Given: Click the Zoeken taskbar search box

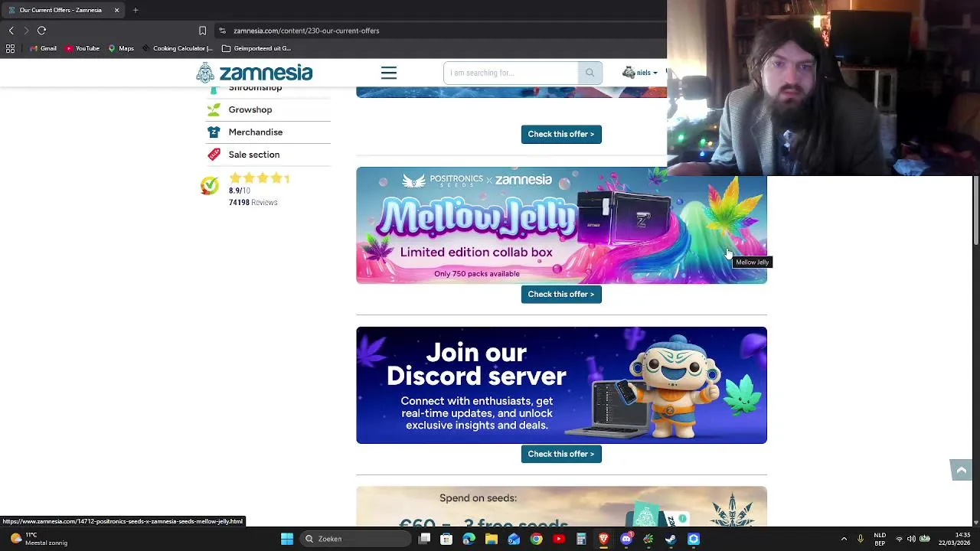Looking at the screenshot, I should coord(356,539).
